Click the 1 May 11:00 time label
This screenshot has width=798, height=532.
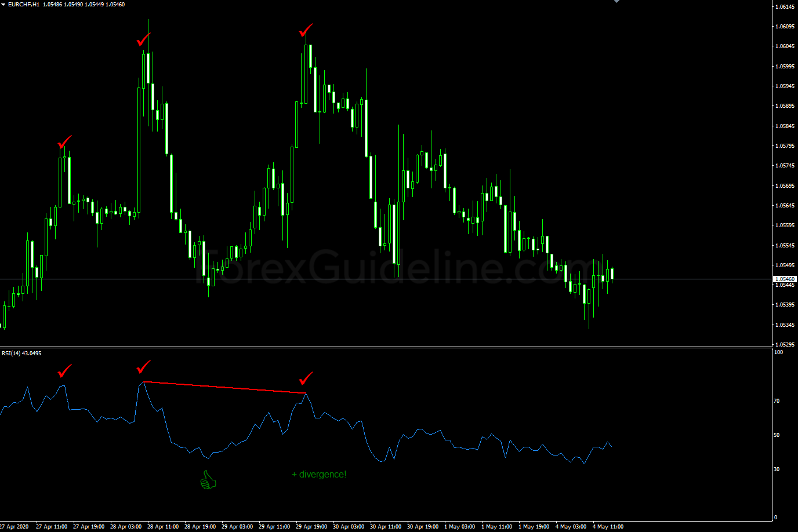coord(497,527)
